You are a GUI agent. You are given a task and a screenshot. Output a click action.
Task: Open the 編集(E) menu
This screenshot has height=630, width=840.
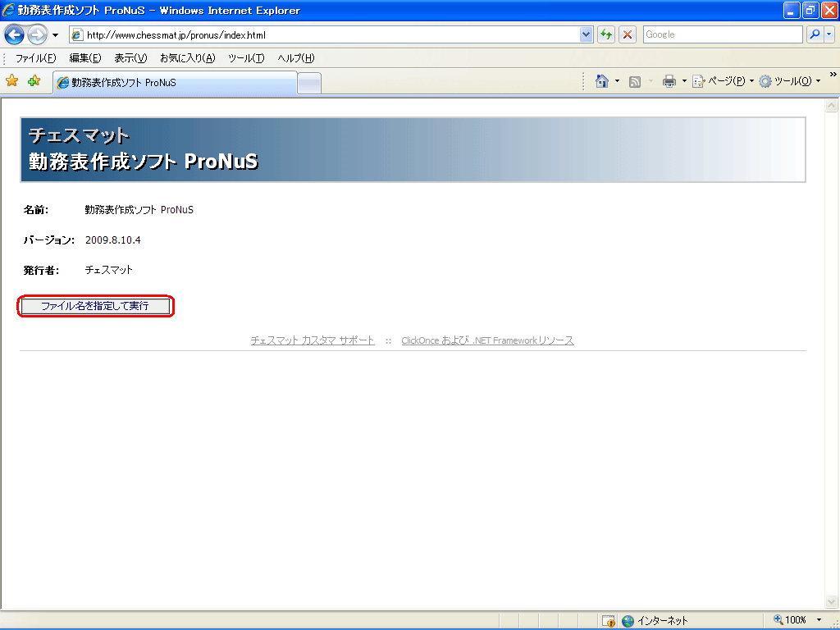[x=84, y=58]
